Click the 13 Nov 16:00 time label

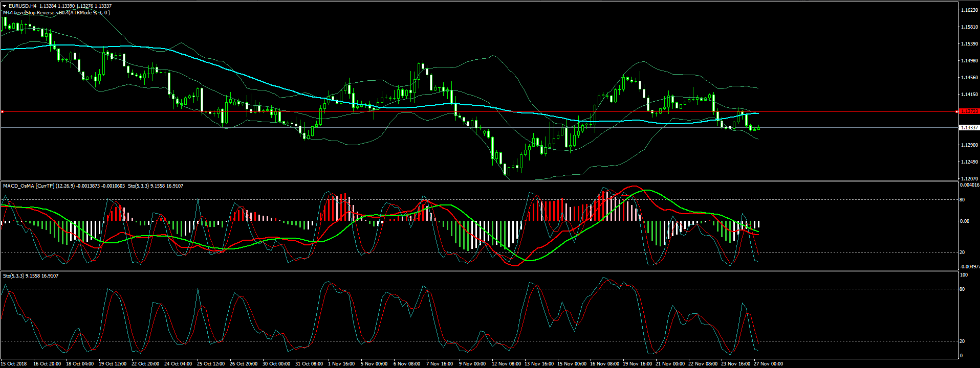[x=539, y=364]
